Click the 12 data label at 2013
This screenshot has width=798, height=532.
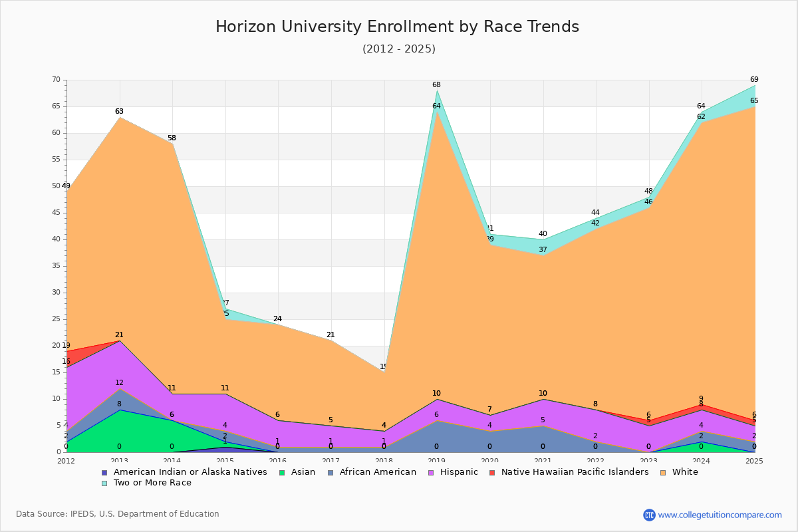click(119, 383)
